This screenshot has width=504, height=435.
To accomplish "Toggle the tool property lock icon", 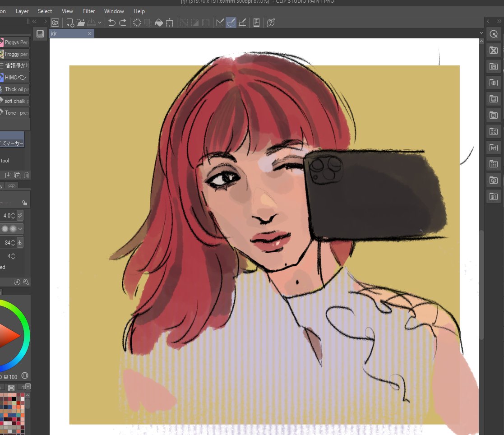I will [x=24, y=203].
